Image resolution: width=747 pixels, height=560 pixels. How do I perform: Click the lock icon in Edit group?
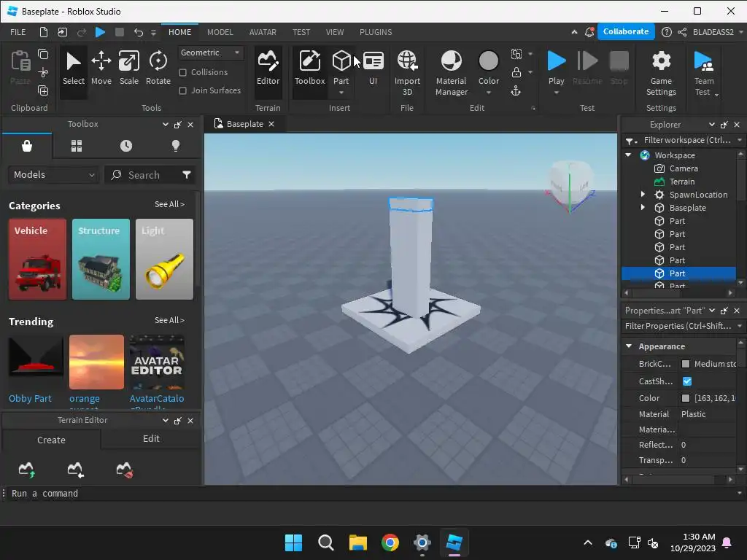[516, 72]
